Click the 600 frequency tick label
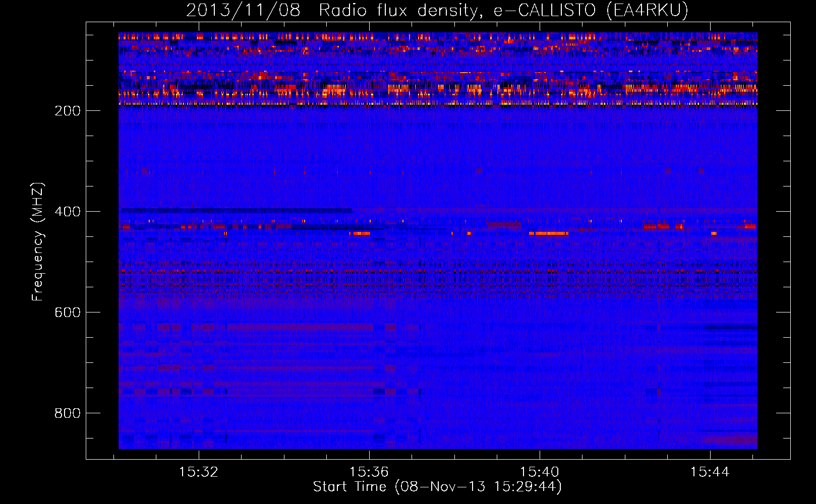Screen dimensions: 816x504 (x=68, y=312)
